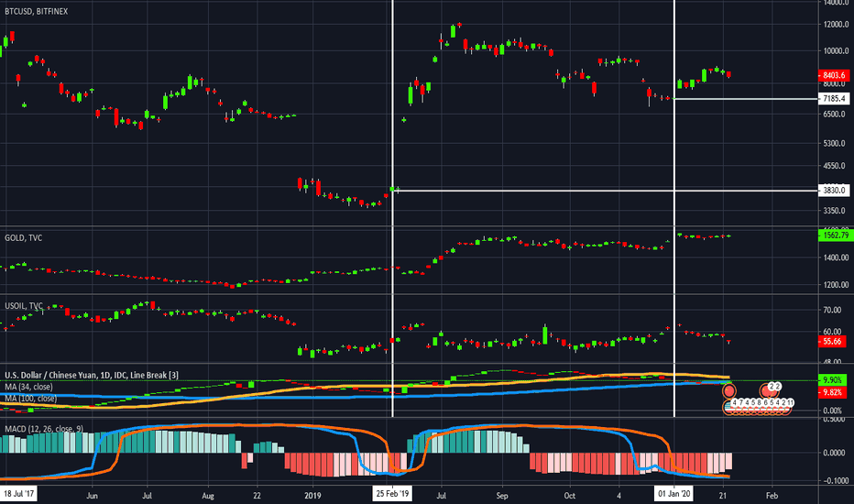This screenshot has width=854, height=504.
Task: Click the standalone China flag event marker
Action: (729, 391)
